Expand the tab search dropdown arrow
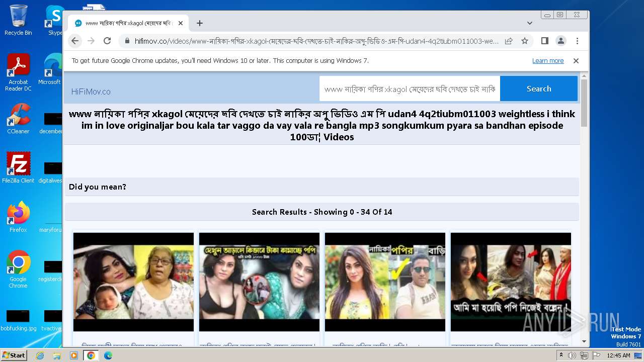 click(530, 23)
